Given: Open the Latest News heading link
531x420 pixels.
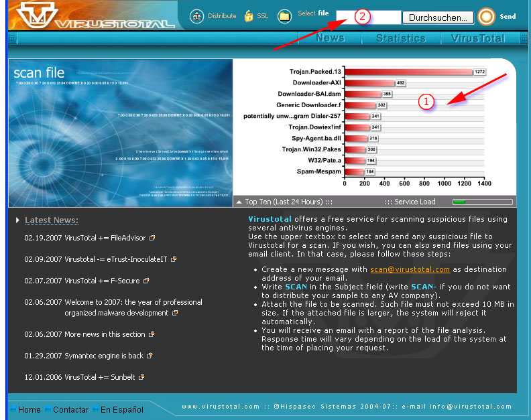Looking at the screenshot, I should pos(52,220).
